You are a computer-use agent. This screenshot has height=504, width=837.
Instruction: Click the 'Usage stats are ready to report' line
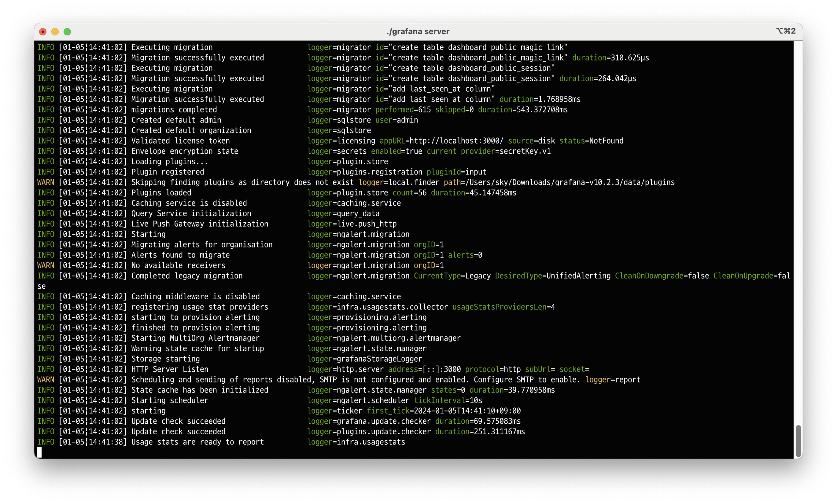pyautogui.click(x=197, y=442)
